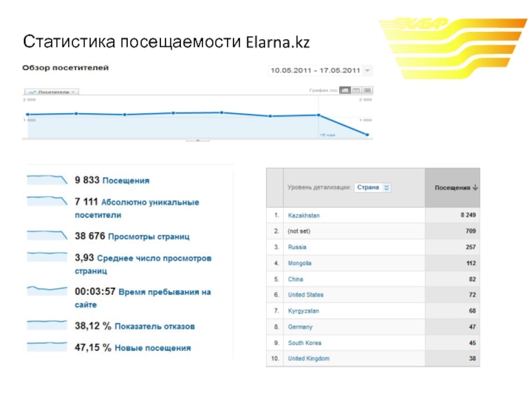The height and width of the screenshot is (399, 532).
Task: Click sparkline thumbnail beside 7 111 visitors
Action: (47, 201)
